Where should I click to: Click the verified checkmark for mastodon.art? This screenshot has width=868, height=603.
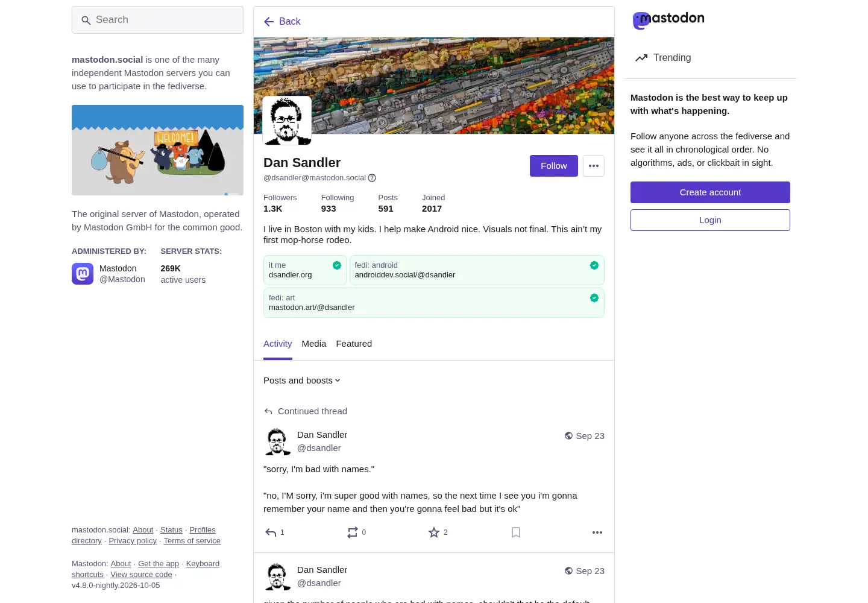[594, 298]
